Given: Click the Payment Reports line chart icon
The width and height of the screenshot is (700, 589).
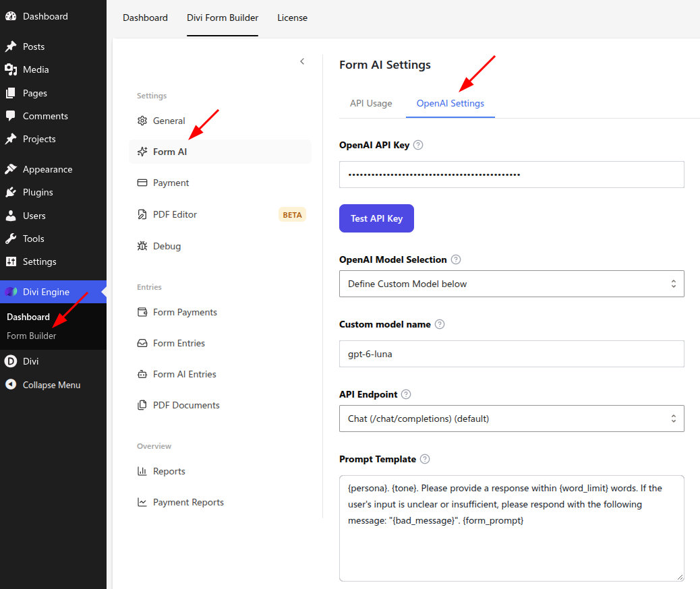Looking at the screenshot, I should click(x=142, y=502).
